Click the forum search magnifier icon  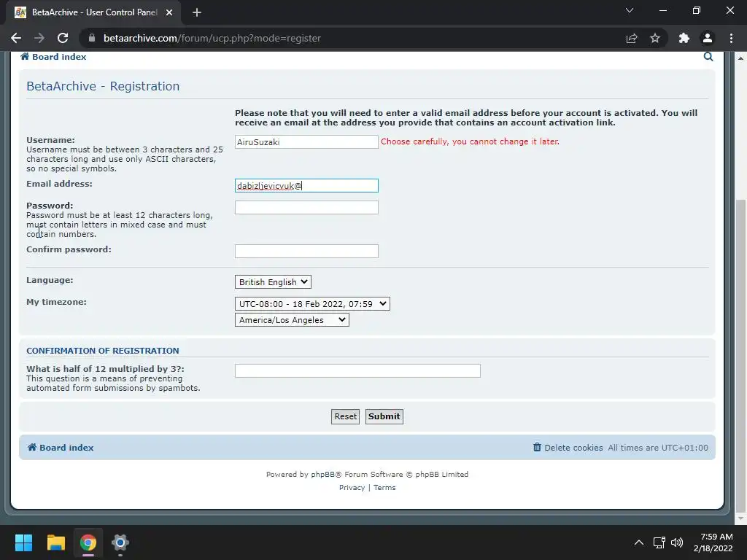708,57
